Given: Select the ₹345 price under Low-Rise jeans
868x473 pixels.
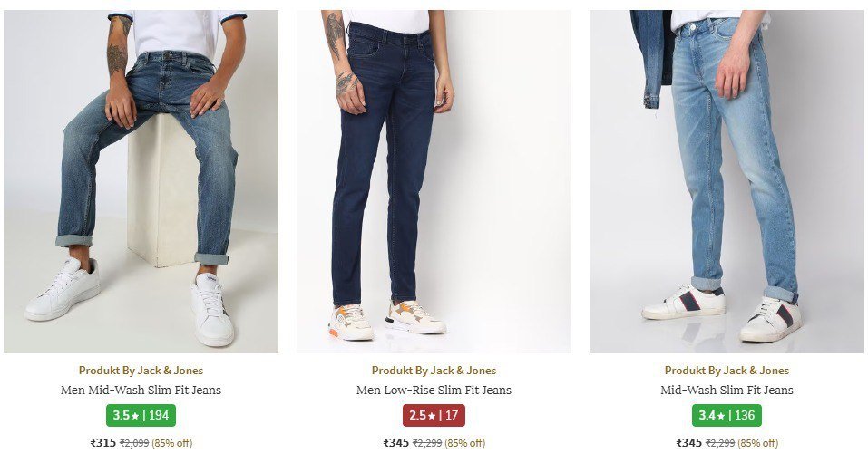Looking at the screenshot, I should pos(395,442).
